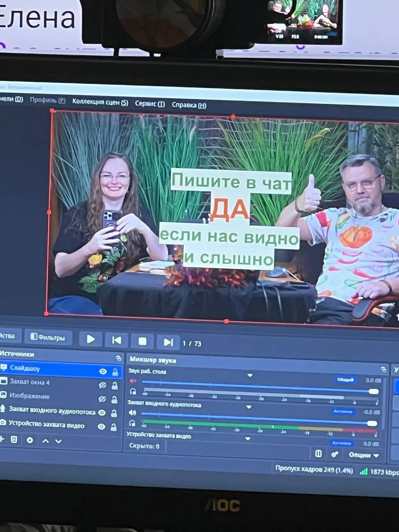The image size is (399, 532).
Task: Toggle lock on Устройство захвата видео source
Action: pyautogui.click(x=113, y=427)
